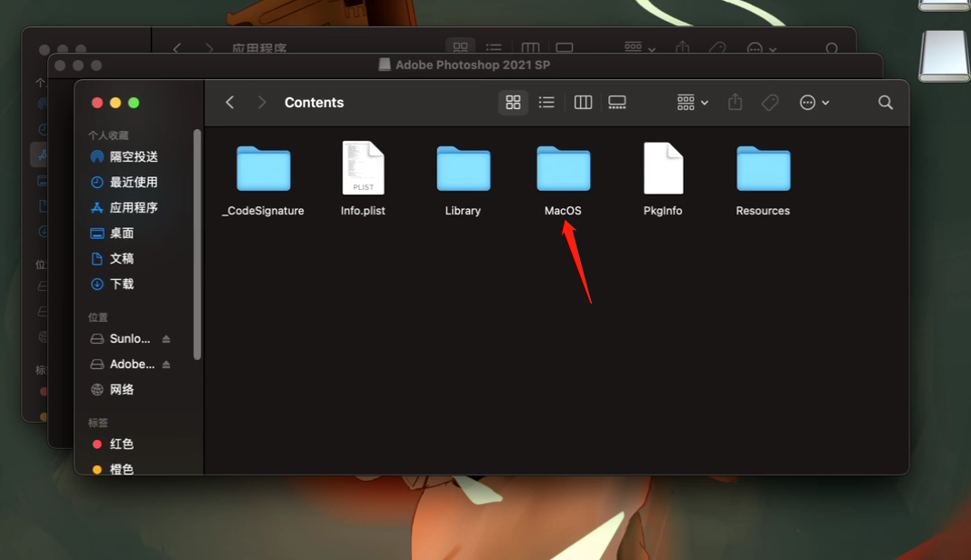Open ellipsis actions menu in 应用程序 window
Image resolution: width=971 pixels, height=560 pixels.
(x=761, y=48)
